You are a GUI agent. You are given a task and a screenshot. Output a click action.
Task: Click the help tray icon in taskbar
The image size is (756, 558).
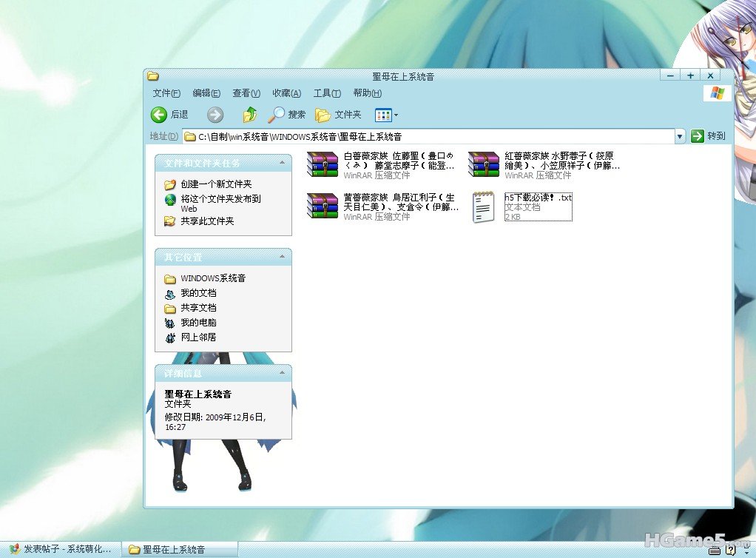pyautogui.click(x=730, y=549)
